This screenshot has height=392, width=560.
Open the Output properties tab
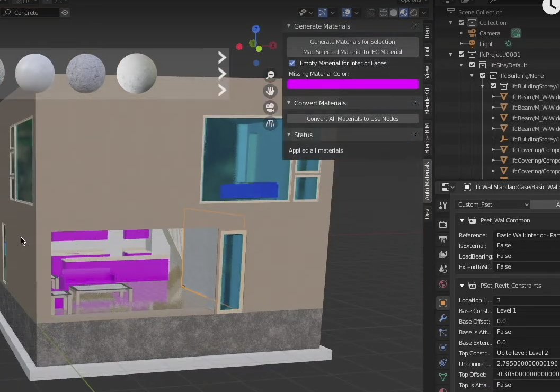(443, 239)
